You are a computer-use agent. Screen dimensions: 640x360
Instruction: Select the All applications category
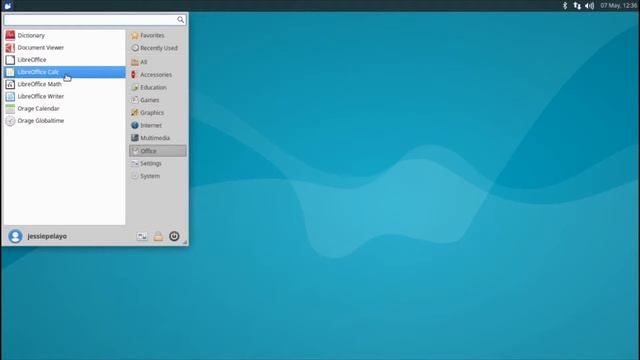coord(158,62)
